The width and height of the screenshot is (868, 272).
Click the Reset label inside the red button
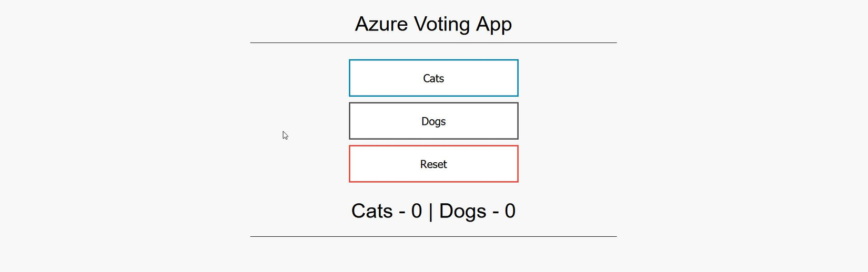[x=433, y=164]
